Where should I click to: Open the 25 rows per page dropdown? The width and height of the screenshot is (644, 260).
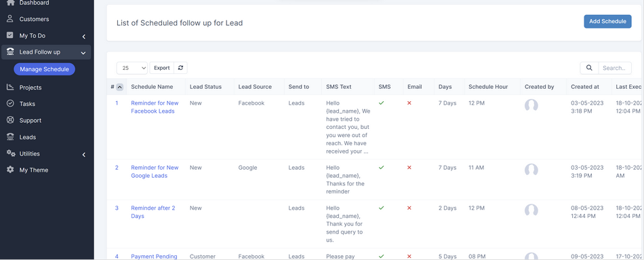(132, 68)
